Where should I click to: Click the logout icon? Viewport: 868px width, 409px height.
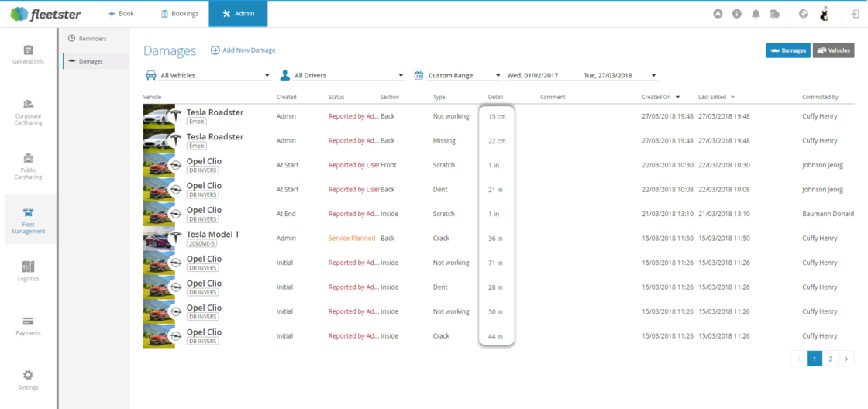pyautogui.click(x=855, y=14)
